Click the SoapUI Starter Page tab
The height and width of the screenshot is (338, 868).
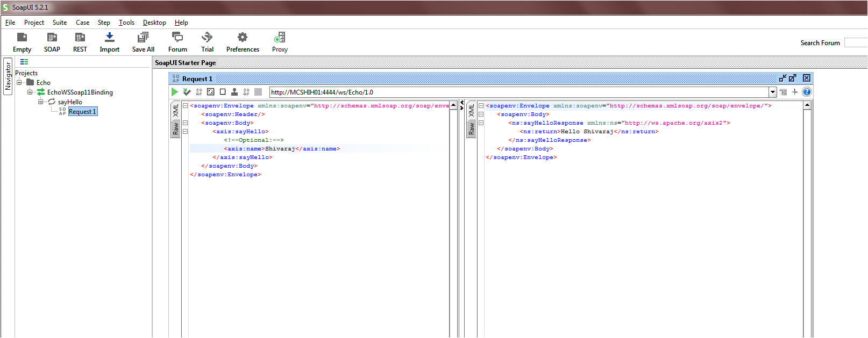tap(186, 63)
